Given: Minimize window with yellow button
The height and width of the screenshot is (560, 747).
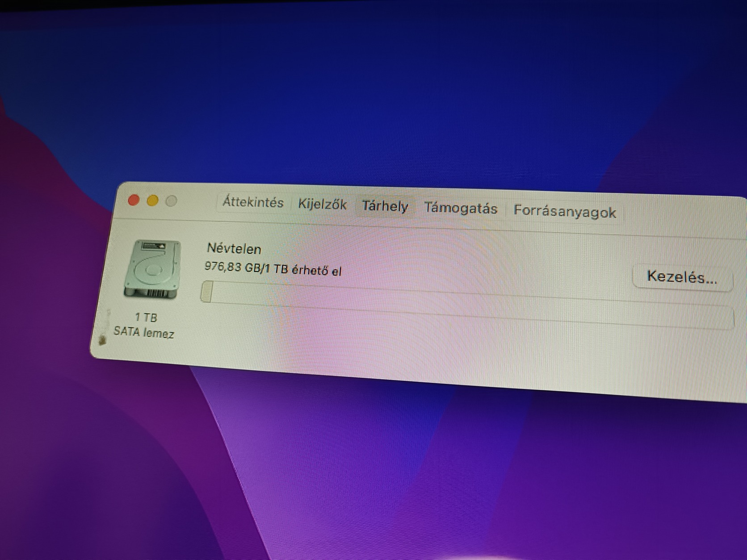Looking at the screenshot, I should (152, 201).
